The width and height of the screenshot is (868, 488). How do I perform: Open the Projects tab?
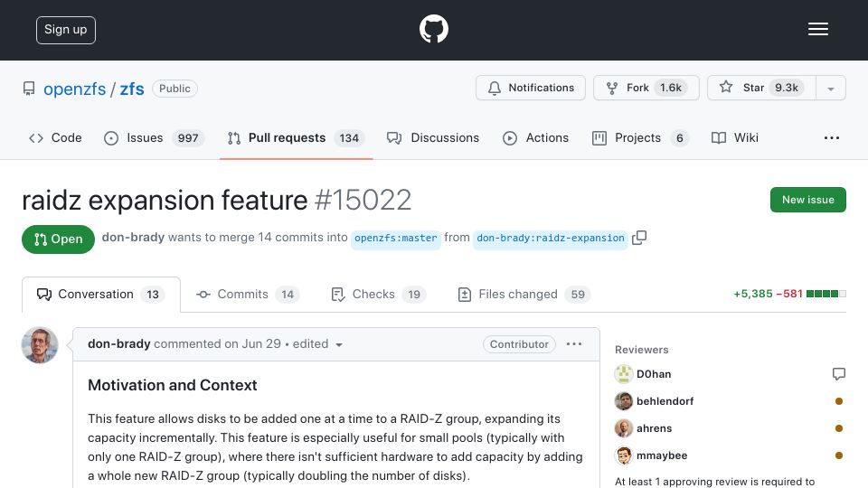click(x=640, y=137)
